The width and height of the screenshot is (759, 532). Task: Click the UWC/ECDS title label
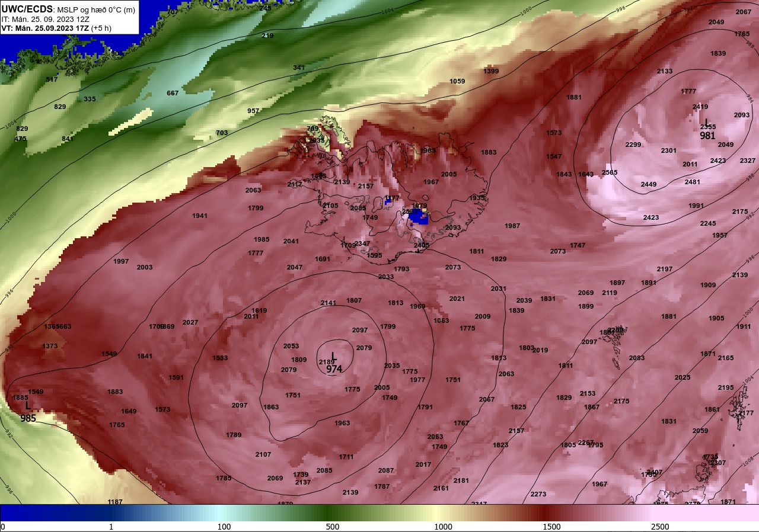pos(28,9)
